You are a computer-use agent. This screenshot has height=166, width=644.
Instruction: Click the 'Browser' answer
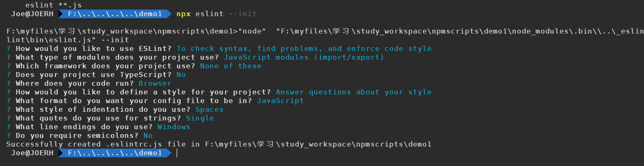coord(155,83)
